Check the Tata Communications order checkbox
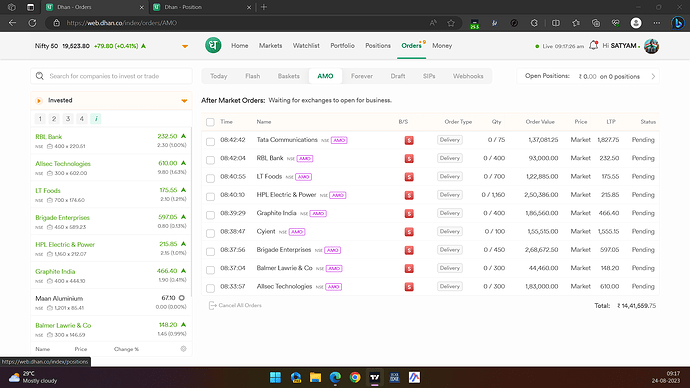This screenshot has width=690, height=388. click(x=210, y=142)
